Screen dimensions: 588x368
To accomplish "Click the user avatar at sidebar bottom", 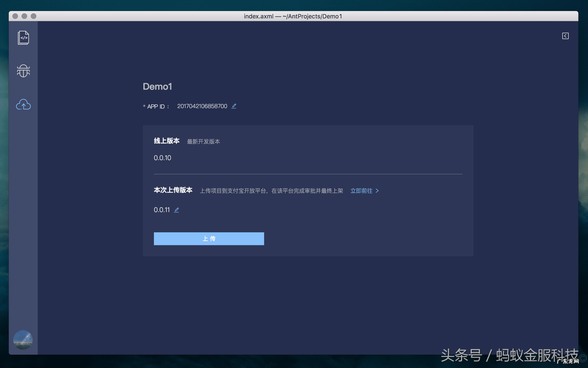I will coord(23,340).
